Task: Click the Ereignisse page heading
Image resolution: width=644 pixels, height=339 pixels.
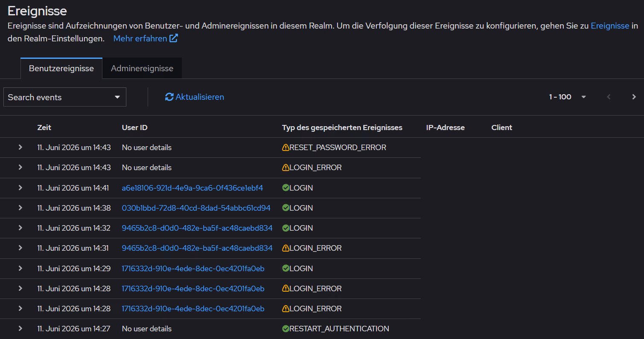Action: click(37, 11)
